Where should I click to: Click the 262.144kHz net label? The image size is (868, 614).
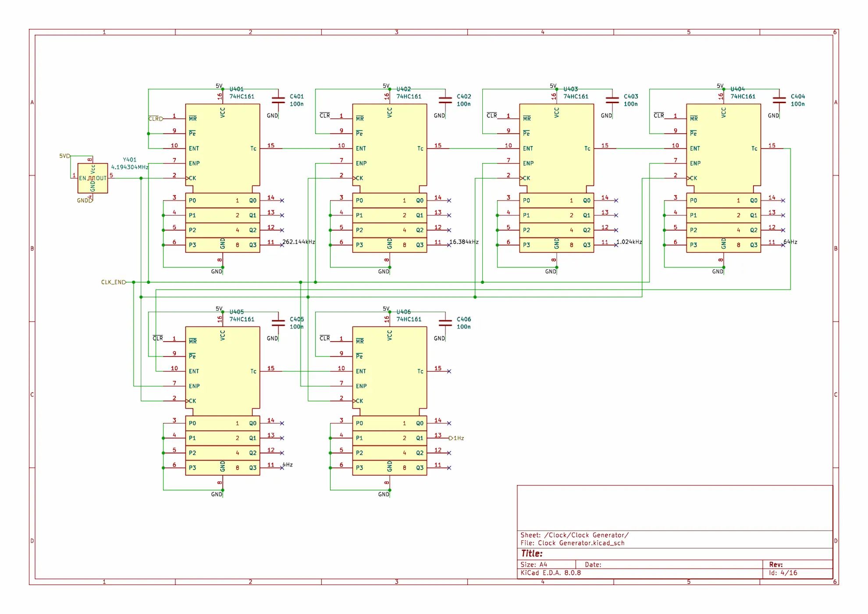pos(299,242)
